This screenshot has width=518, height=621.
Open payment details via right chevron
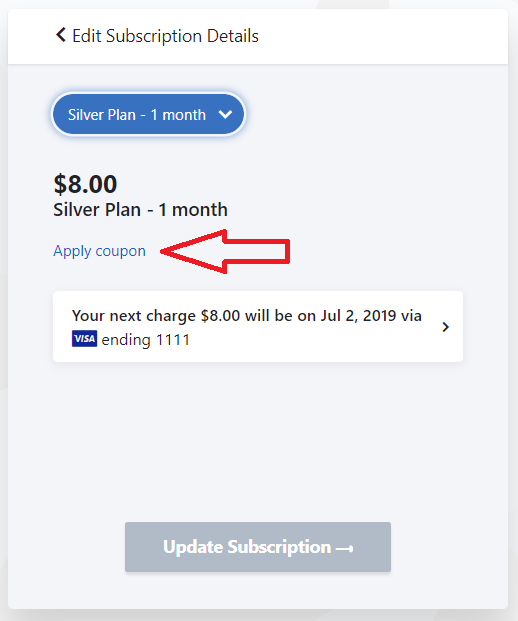pos(446,327)
